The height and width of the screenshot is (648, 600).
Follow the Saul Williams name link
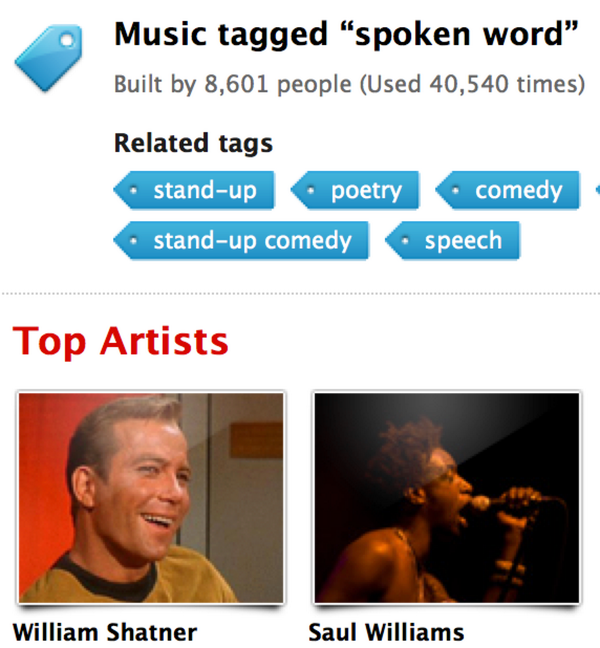tap(386, 632)
